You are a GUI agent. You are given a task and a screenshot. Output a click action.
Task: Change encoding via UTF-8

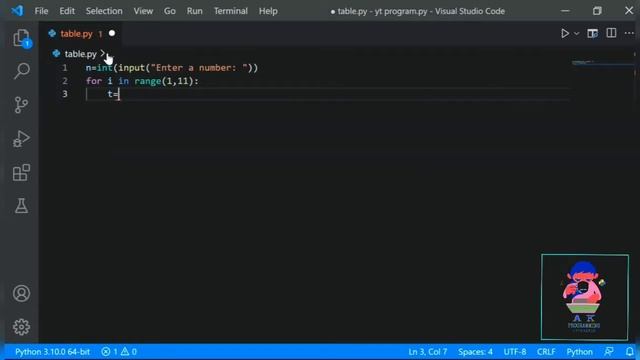click(515, 352)
